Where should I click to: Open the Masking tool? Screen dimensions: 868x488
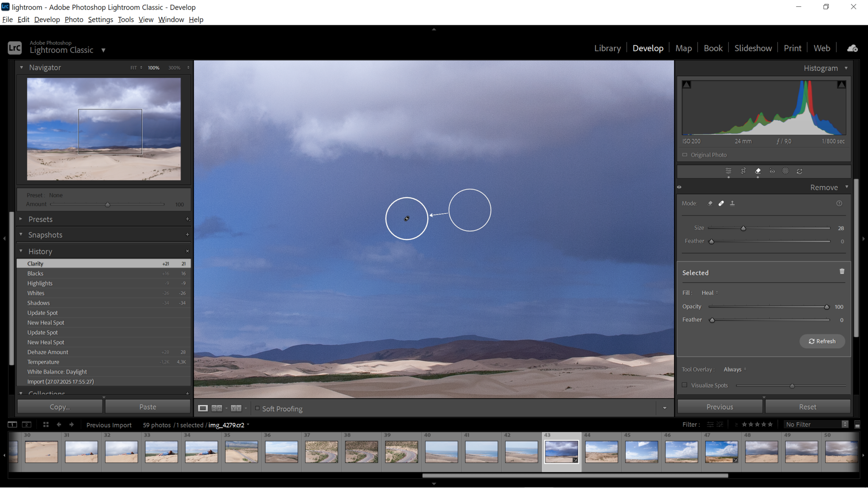786,171
